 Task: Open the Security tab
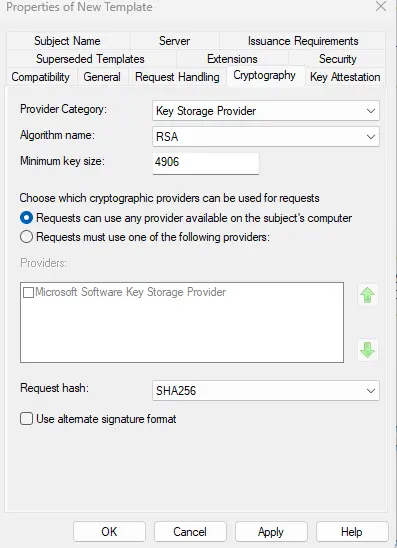tap(338, 59)
